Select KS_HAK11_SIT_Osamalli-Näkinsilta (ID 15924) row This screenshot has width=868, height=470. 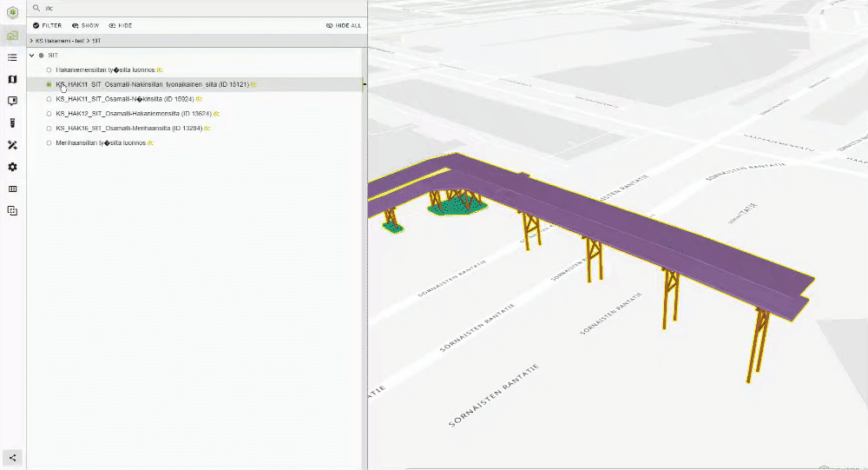(194, 99)
